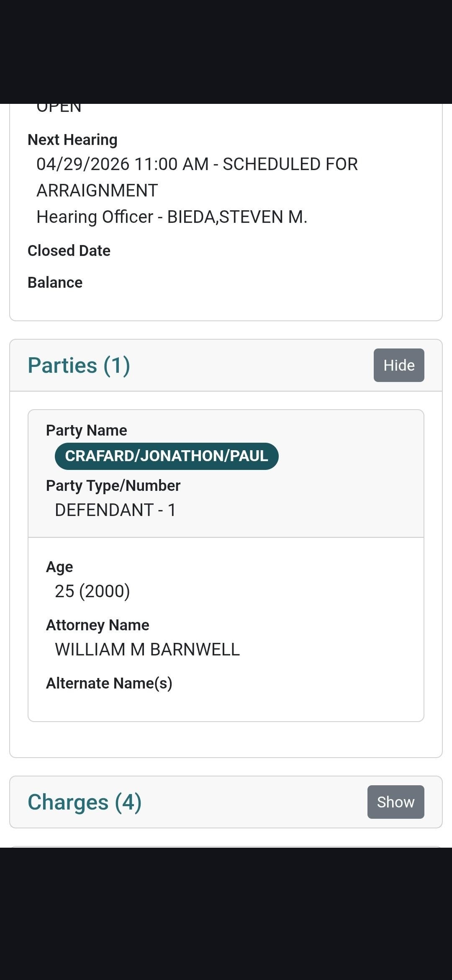Click the Party Type/Number label
Screen dimensions: 452x980
pyautogui.click(x=113, y=486)
